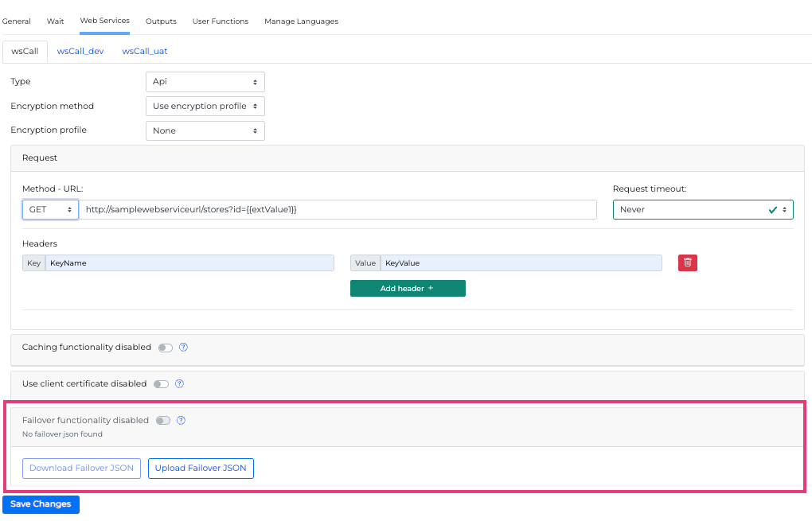Viewport: 812px width, 521px height.
Task: Open Encryption profile dropdown set to None
Action: coord(205,130)
